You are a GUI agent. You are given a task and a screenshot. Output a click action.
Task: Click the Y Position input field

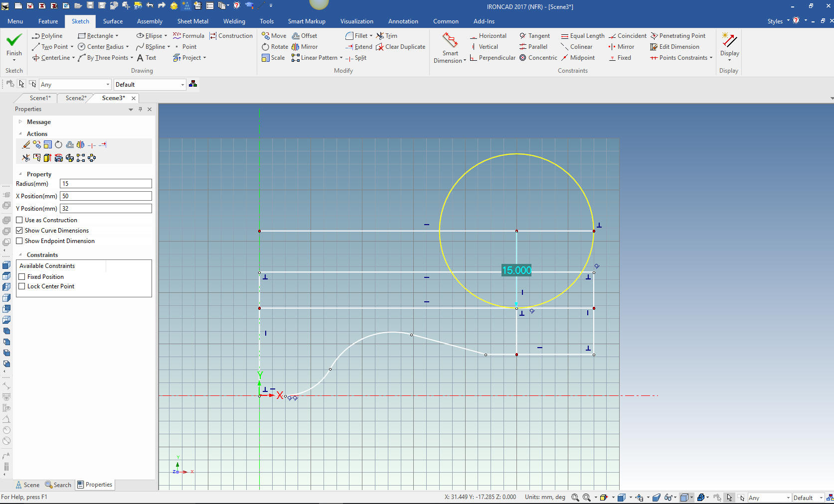(x=106, y=209)
